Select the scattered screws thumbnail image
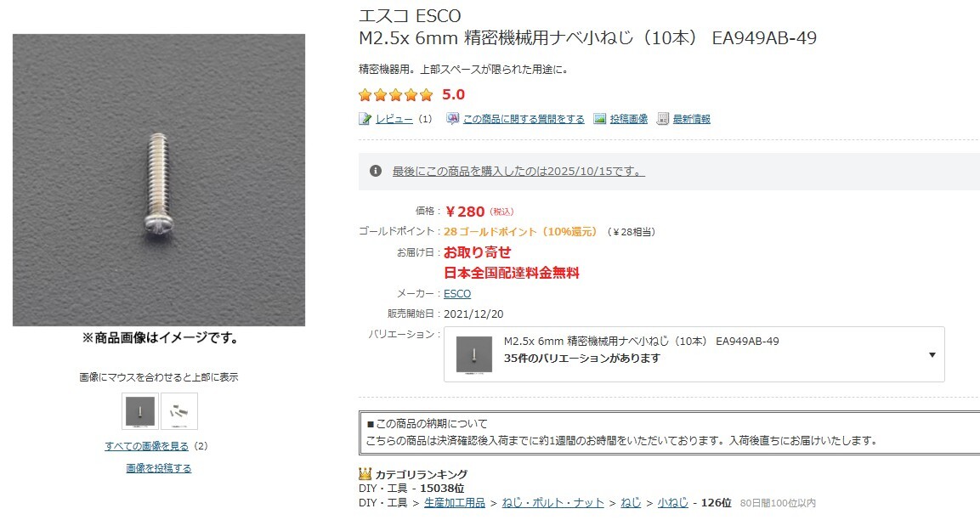 tap(178, 410)
